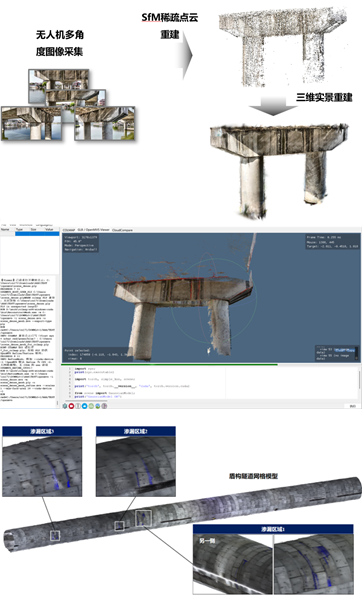Click the purple icon at the bottom toolbar's right end
Image resolution: width=362 pixels, height=595 pixels.
click(x=104, y=406)
